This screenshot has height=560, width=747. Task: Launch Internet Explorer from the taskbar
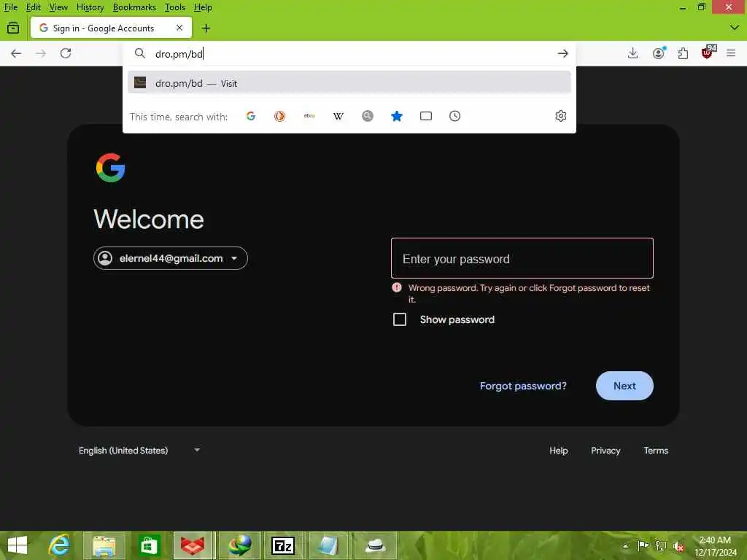(x=60, y=545)
